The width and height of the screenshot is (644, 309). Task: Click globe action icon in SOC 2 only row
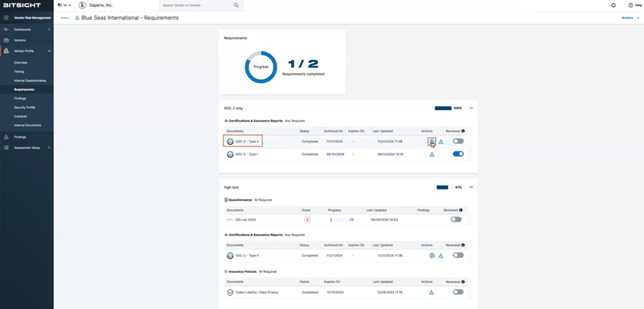pyautogui.click(x=432, y=142)
